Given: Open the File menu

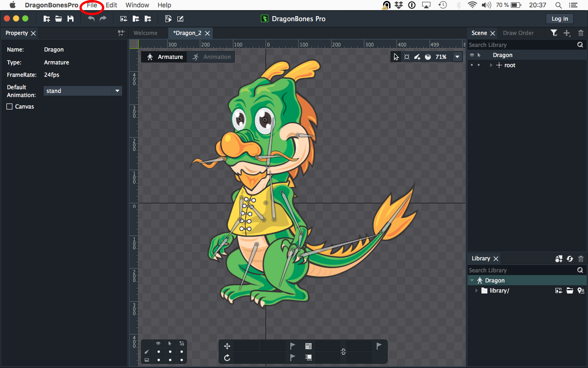Looking at the screenshot, I should (x=92, y=5).
